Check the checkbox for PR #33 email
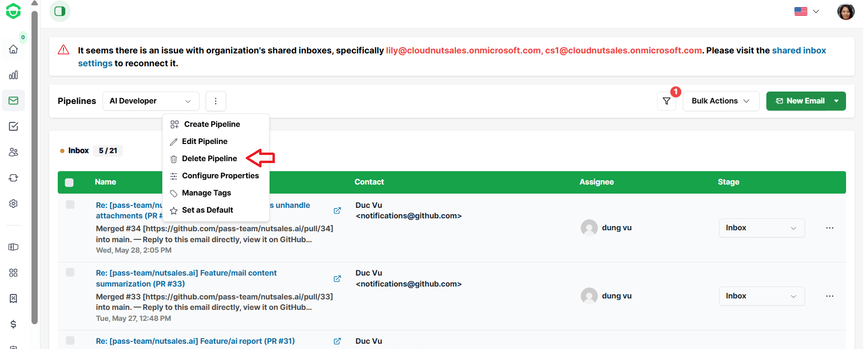 click(70, 272)
